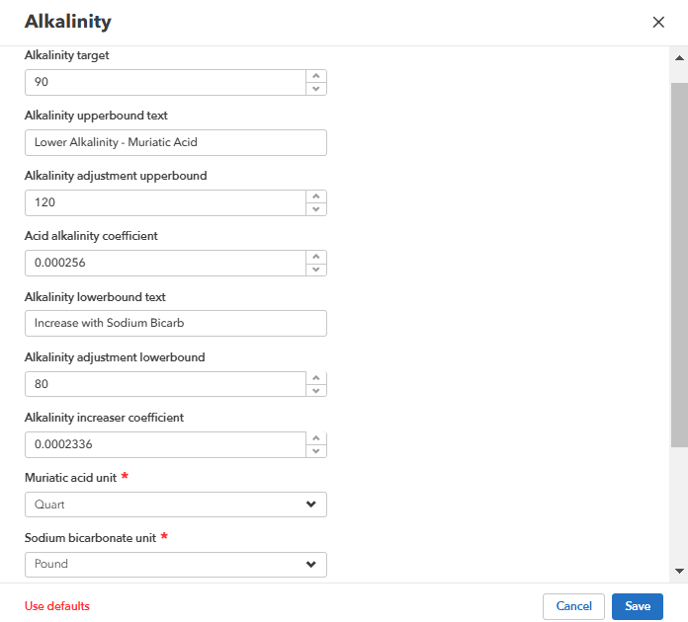
Task: Step down Acid alkalinity coefficient
Action: tap(316, 270)
